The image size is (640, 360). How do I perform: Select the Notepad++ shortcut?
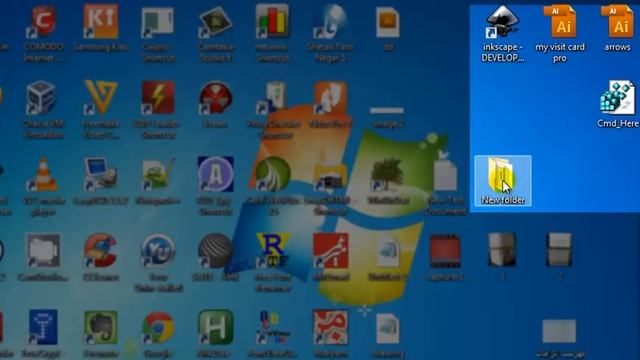[158, 181]
